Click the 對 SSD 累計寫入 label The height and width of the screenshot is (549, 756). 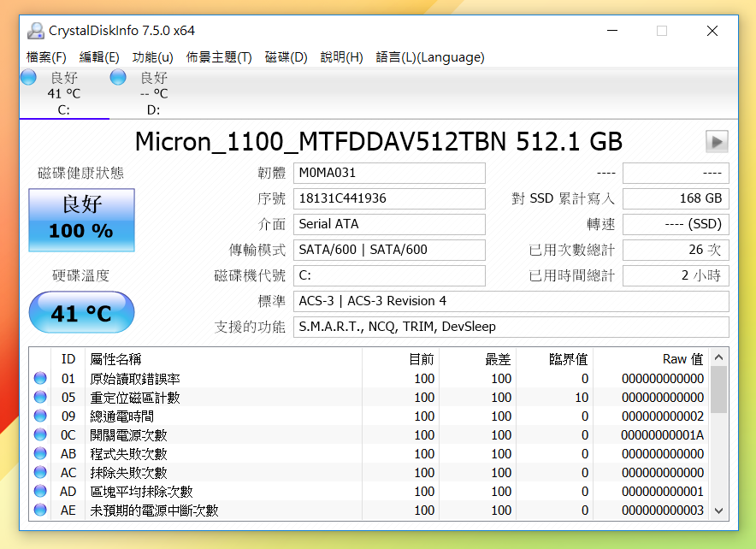coord(563,198)
